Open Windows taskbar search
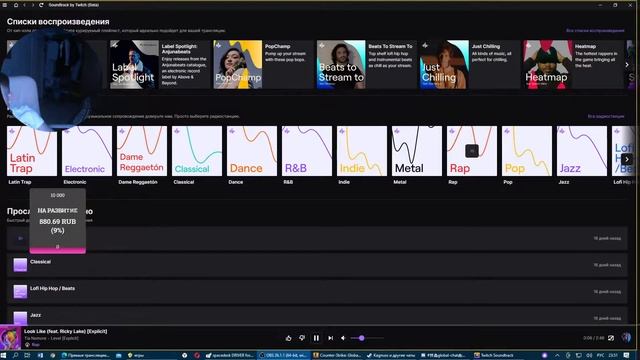 tap(16, 356)
